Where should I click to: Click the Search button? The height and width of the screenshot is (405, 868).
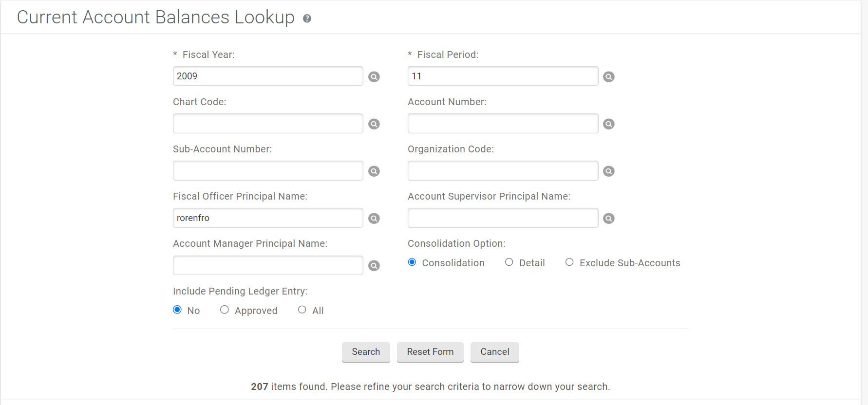tap(366, 352)
